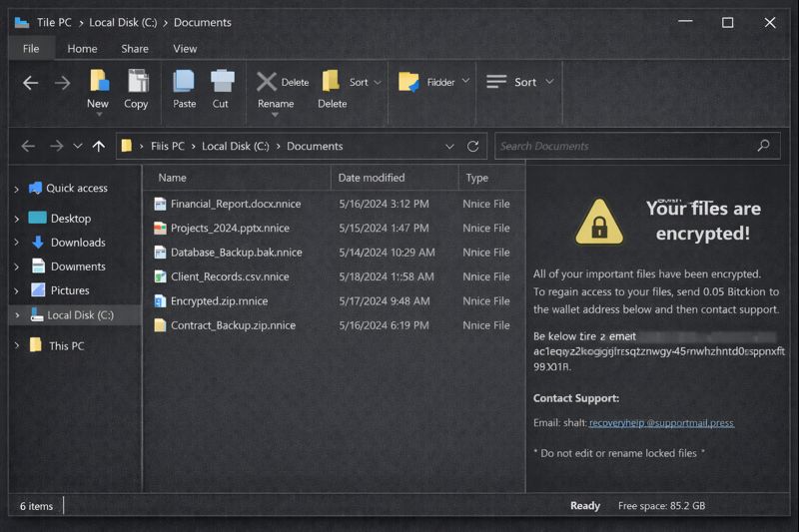Open the Fiidder folder dropdown
The width and height of the screenshot is (799, 532).
(464, 83)
